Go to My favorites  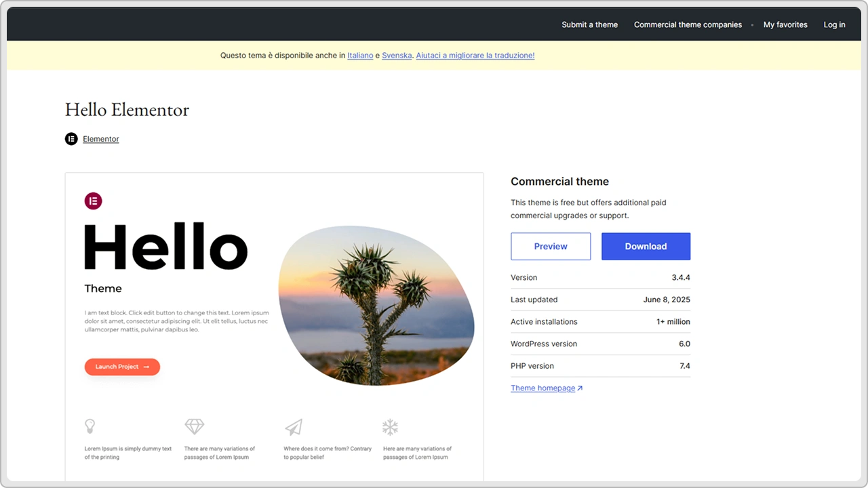(785, 24)
